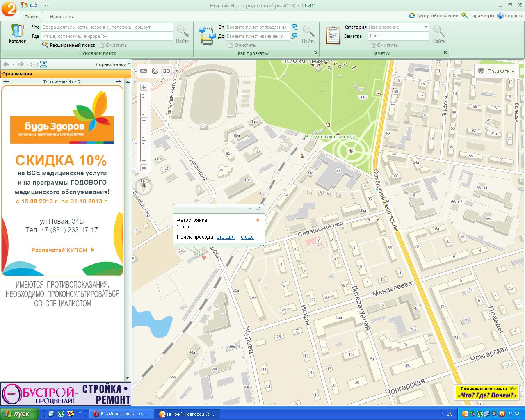The width and height of the screenshot is (525, 420).
Task: Open the Заметки group dialog launcher
Action: pyautogui.click(x=445, y=53)
